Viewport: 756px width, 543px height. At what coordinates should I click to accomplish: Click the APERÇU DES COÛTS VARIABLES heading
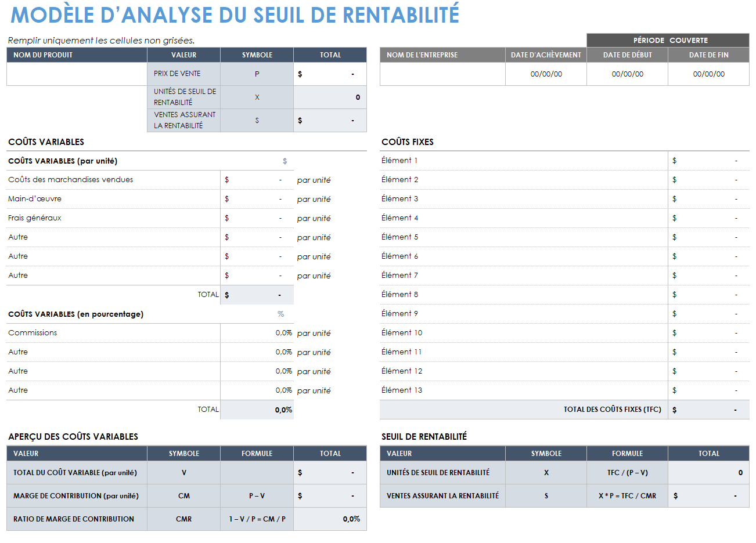point(73,437)
